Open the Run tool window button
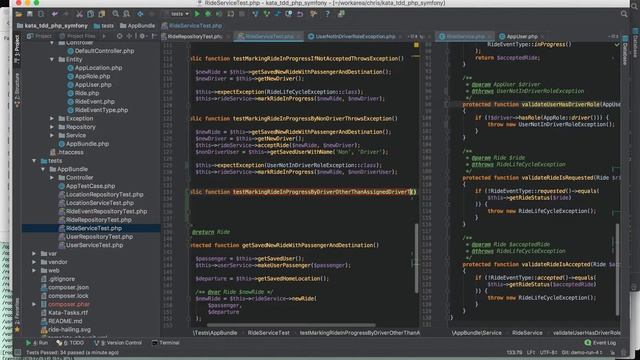Screen dimensions: 640x360 pos(38,343)
